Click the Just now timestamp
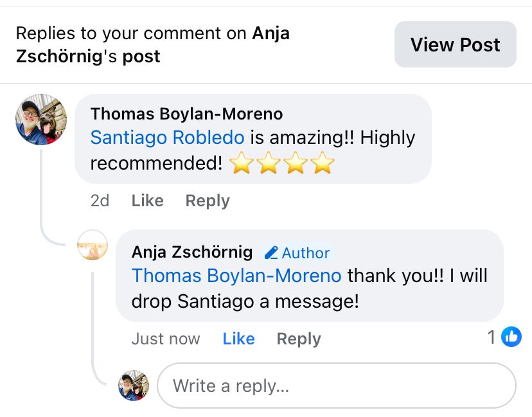Screen dimensions: 532x417 [x=166, y=339]
